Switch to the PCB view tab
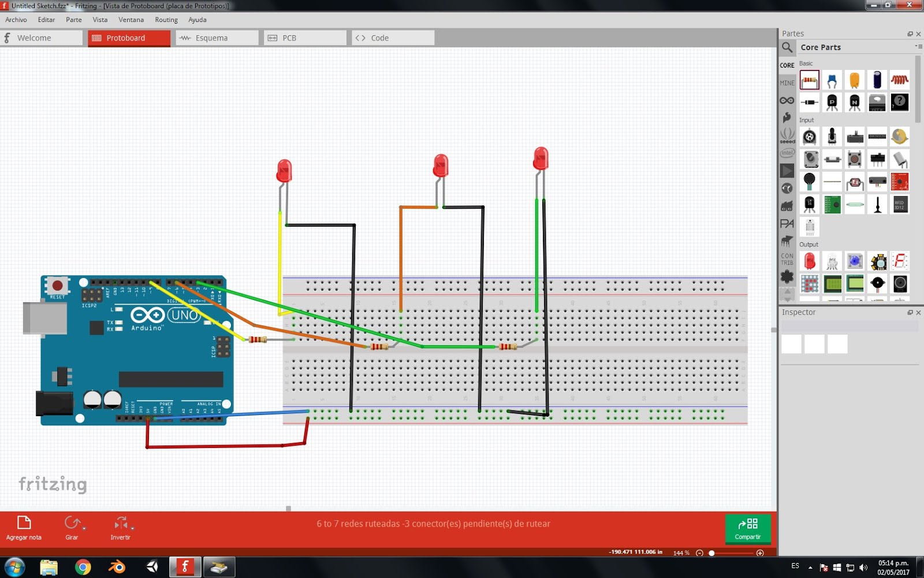Image resolution: width=924 pixels, height=578 pixels. (x=305, y=38)
